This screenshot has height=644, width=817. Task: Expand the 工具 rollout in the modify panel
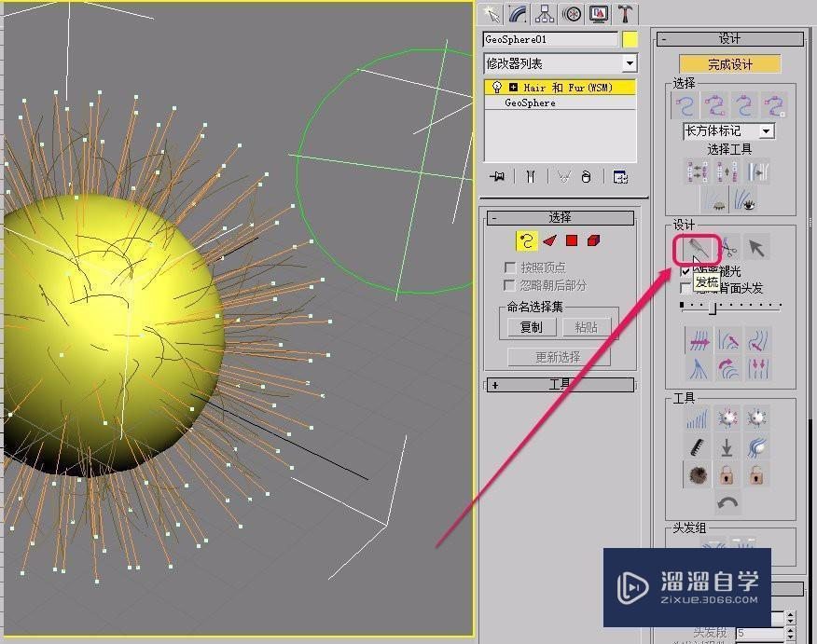pyautogui.click(x=494, y=384)
